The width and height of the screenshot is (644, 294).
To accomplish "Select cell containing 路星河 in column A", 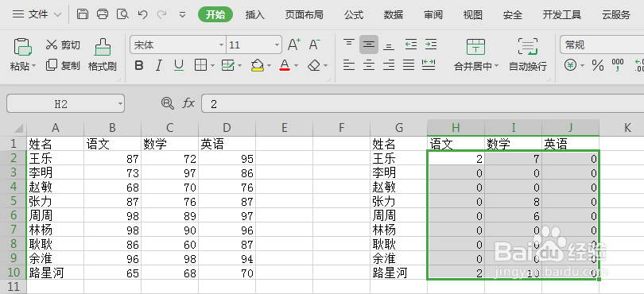I will 55,273.
